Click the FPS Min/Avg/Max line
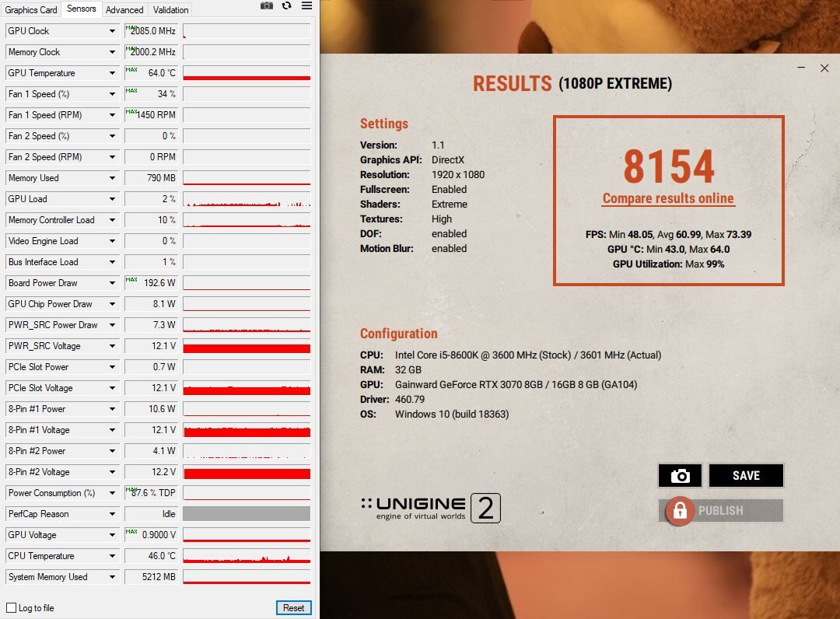The height and width of the screenshot is (619, 840). click(668, 235)
